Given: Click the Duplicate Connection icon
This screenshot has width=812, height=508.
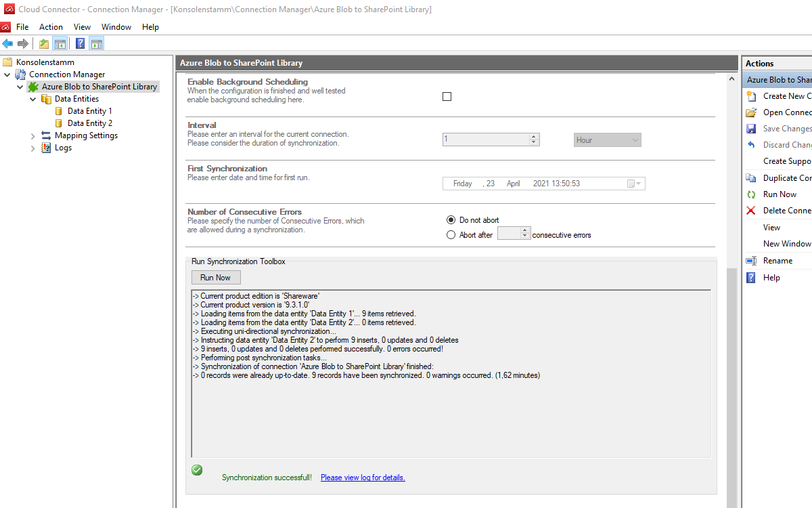Looking at the screenshot, I should point(751,178).
